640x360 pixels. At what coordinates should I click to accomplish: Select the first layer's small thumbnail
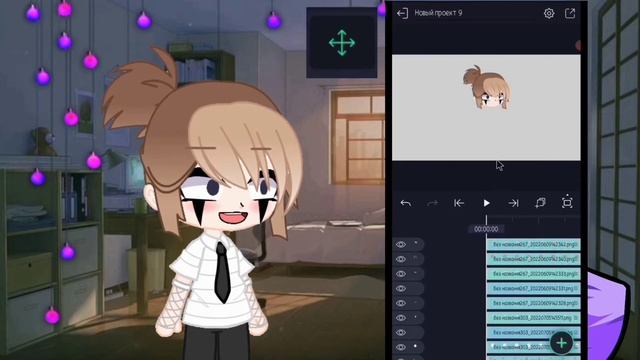pos(416,244)
